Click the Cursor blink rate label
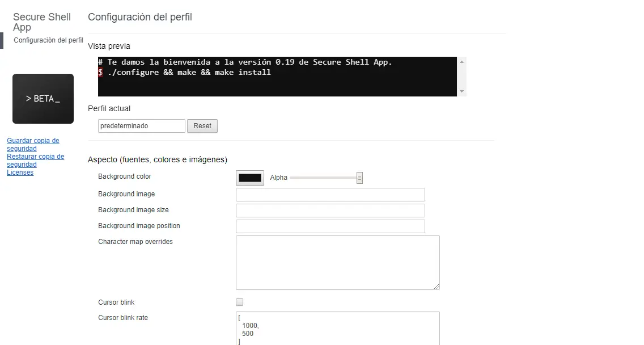Image resolution: width=644 pixels, height=345 pixels. (123, 317)
